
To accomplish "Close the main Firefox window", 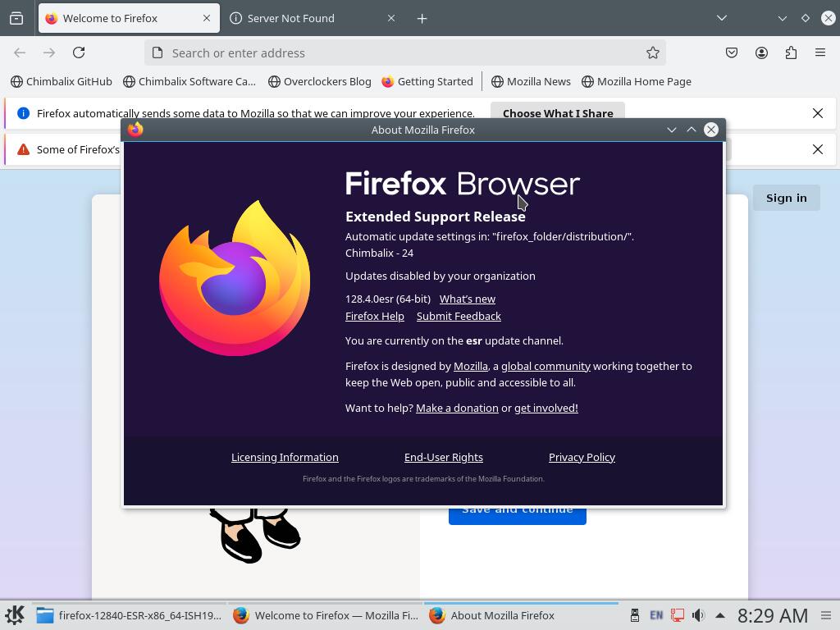I will tap(829, 18).
